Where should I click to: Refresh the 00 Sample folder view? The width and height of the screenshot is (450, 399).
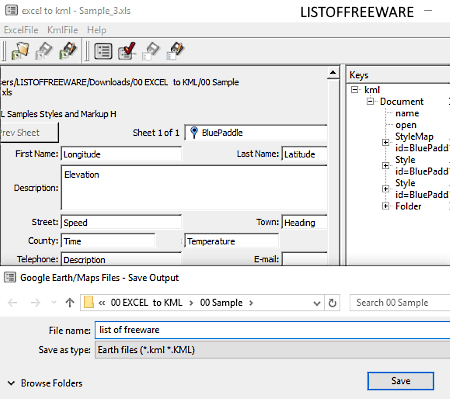(x=332, y=303)
